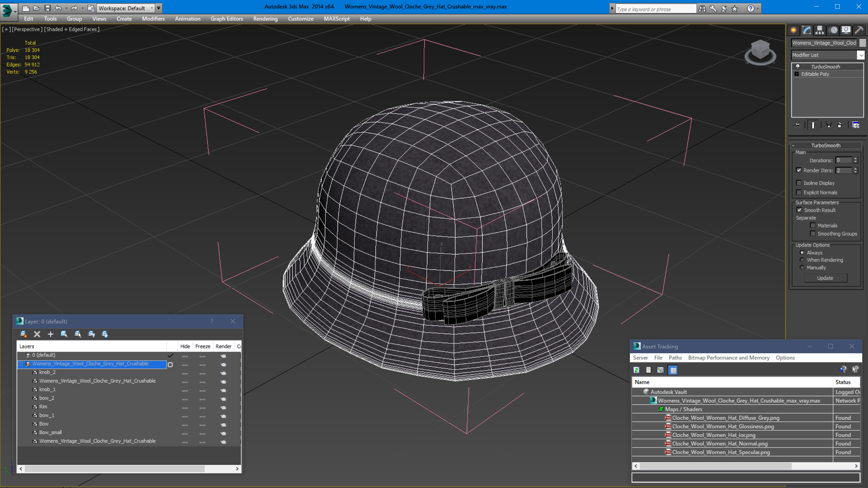Click Select Highlighted Objects and Layers icon
Image resolution: width=868 pixels, height=488 pixels.
(64, 334)
